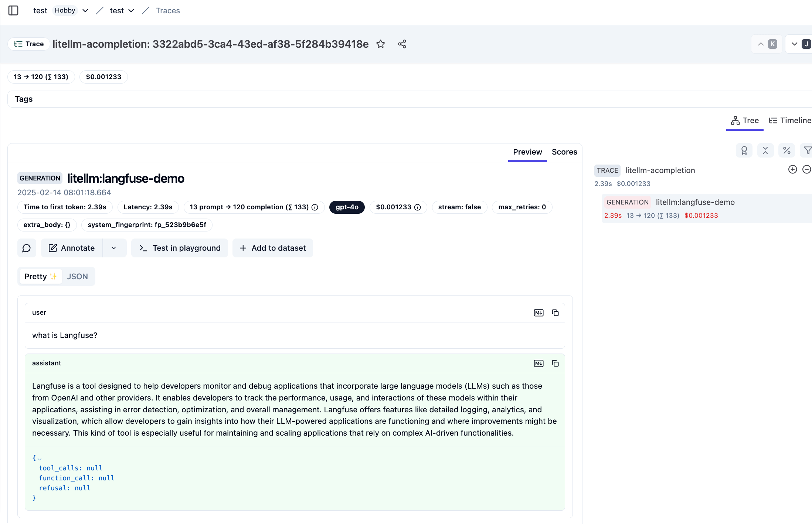Collapse the metadata JSON brace expander
The image size is (812, 524).
39,459
